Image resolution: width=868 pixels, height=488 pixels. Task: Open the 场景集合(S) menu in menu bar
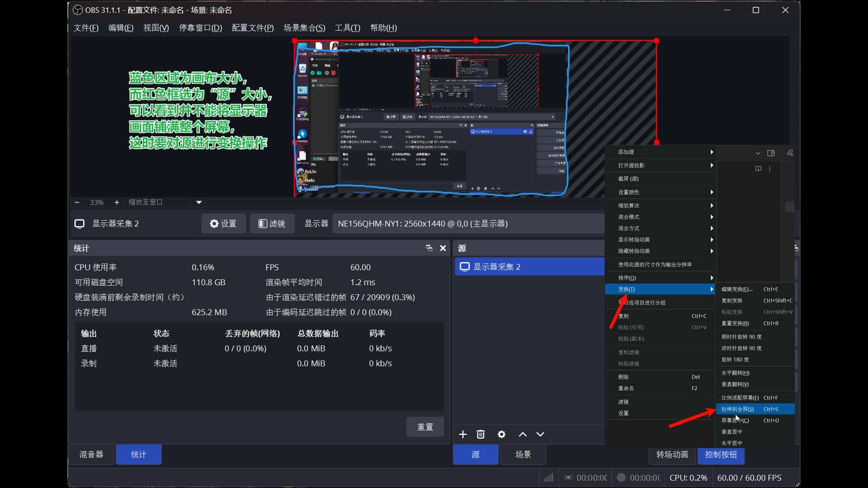click(x=304, y=28)
